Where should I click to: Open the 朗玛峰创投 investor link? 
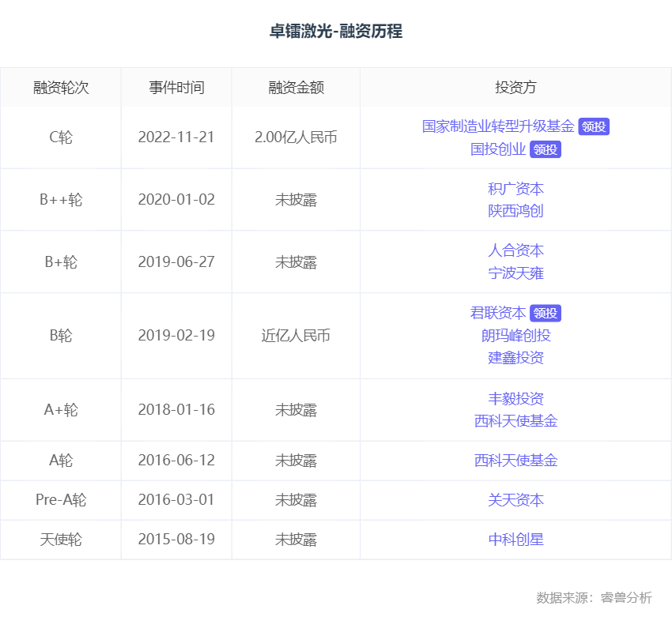(x=515, y=336)
